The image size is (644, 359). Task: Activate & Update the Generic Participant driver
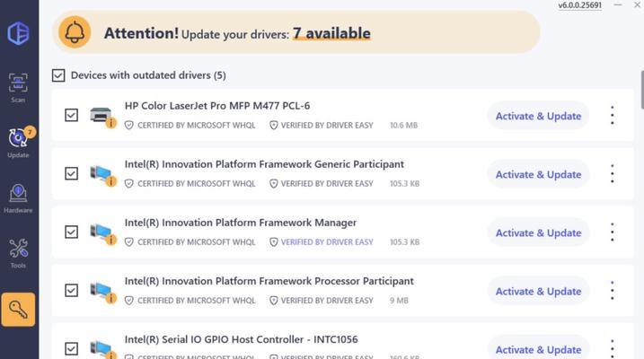pyautogui.click(x=538, y=174)
